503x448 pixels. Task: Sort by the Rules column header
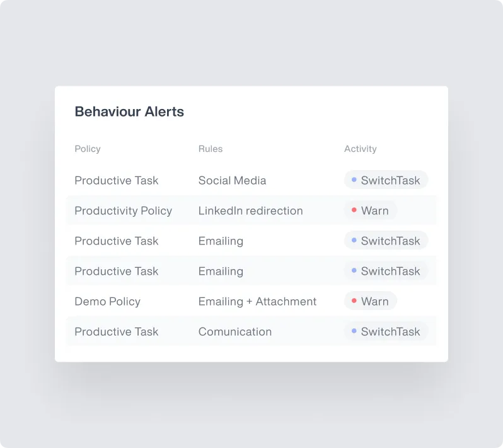[211, 149]
